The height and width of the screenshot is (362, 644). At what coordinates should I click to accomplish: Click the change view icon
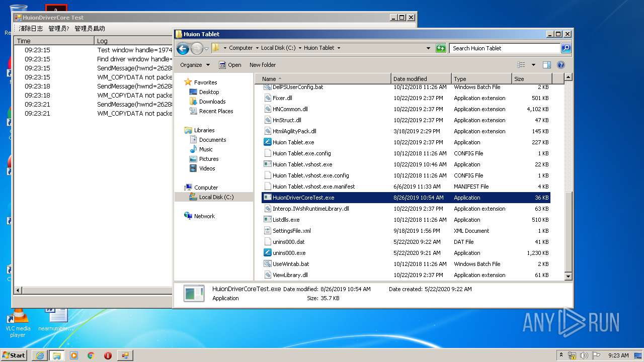click(x=521, y=65)
